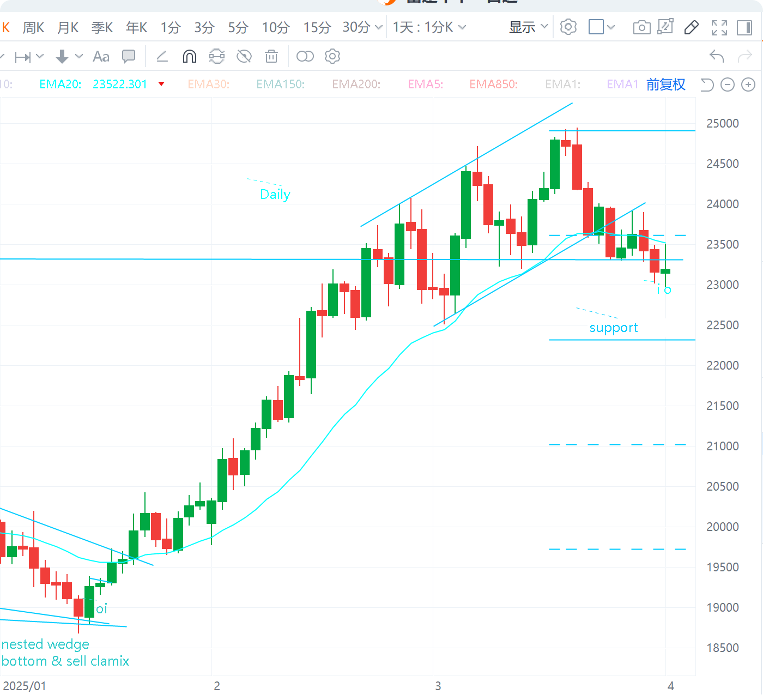Select the 1分 timeframe tab
This screenshot has height=700, width=763.
click(x=171, y=27)
